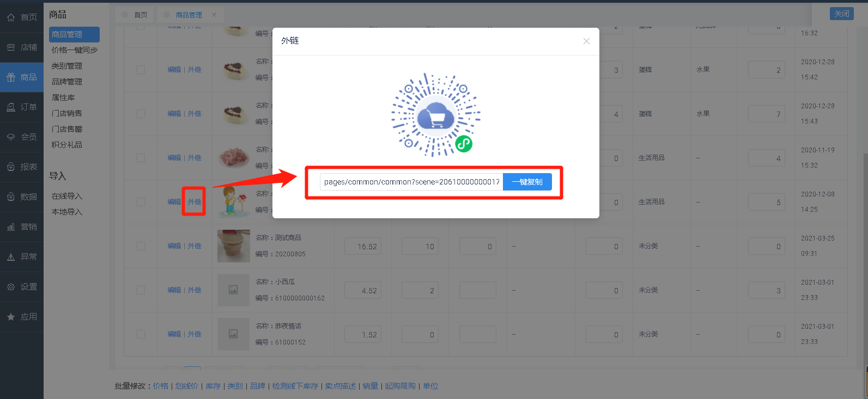Batch modify 类别 link

pos(235,386)
